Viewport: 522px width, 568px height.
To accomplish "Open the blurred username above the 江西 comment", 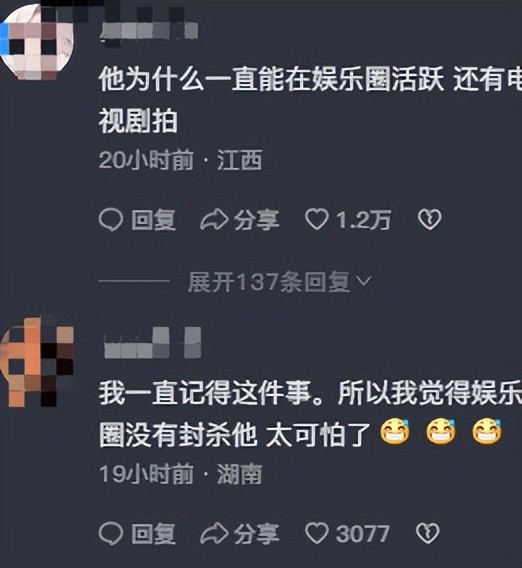I will click(x=149, y=33).
